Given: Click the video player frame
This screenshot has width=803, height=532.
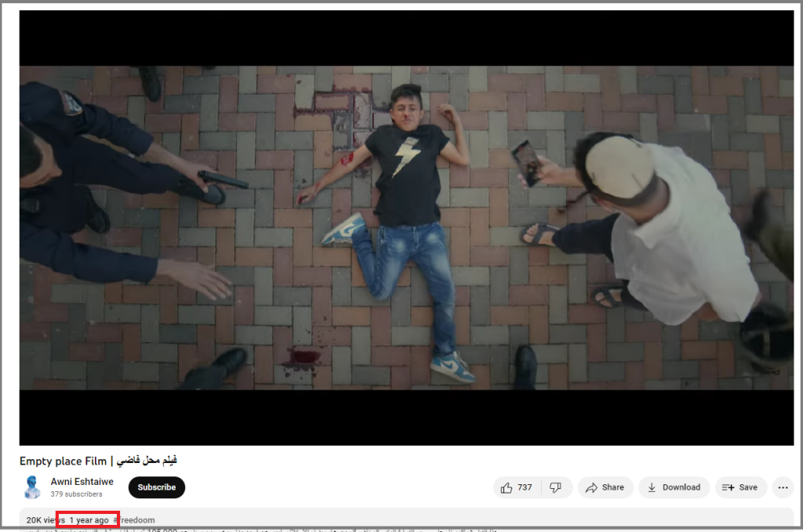Looking at the screenshot, I should click(407, 228).
